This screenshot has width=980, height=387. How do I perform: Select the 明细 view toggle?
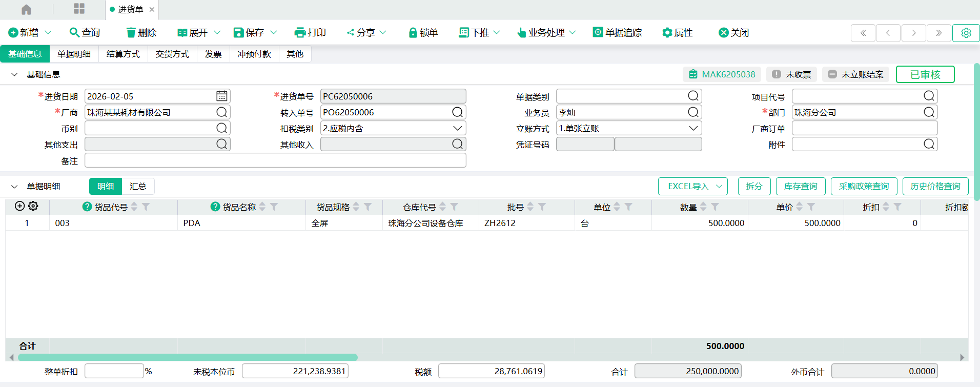click(106, 187)
